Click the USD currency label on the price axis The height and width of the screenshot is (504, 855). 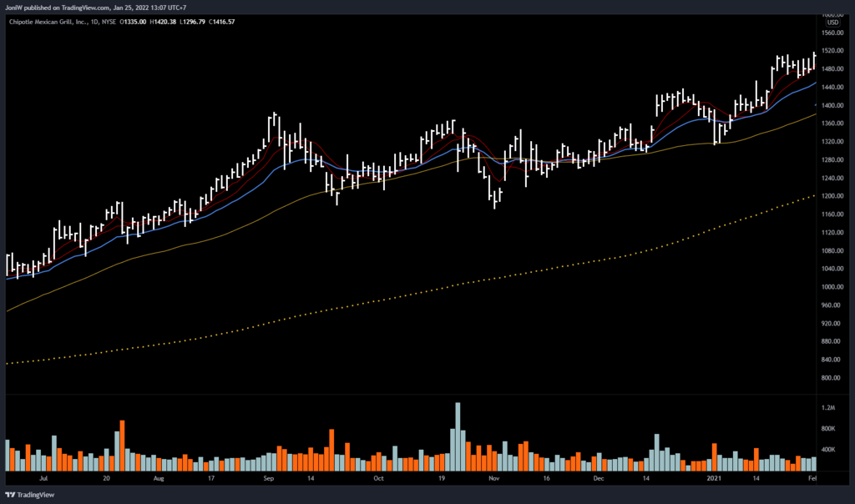click(832, 23)
